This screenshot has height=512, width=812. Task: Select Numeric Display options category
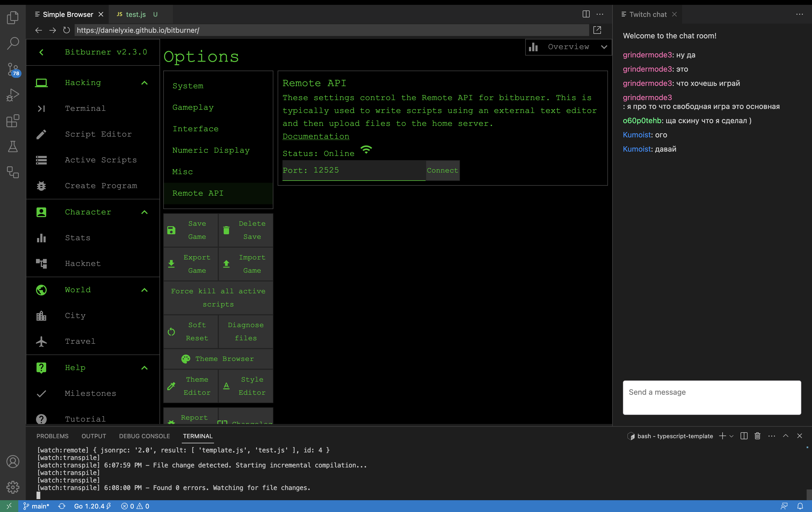coord(211,150)
